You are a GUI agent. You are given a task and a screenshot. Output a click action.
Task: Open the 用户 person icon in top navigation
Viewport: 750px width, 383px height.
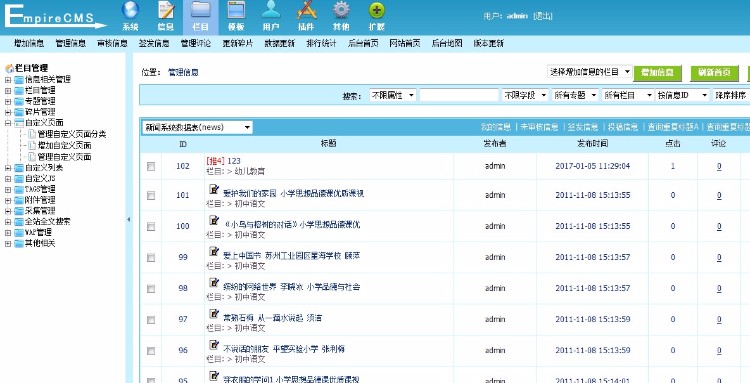click(x=271, y=10)
